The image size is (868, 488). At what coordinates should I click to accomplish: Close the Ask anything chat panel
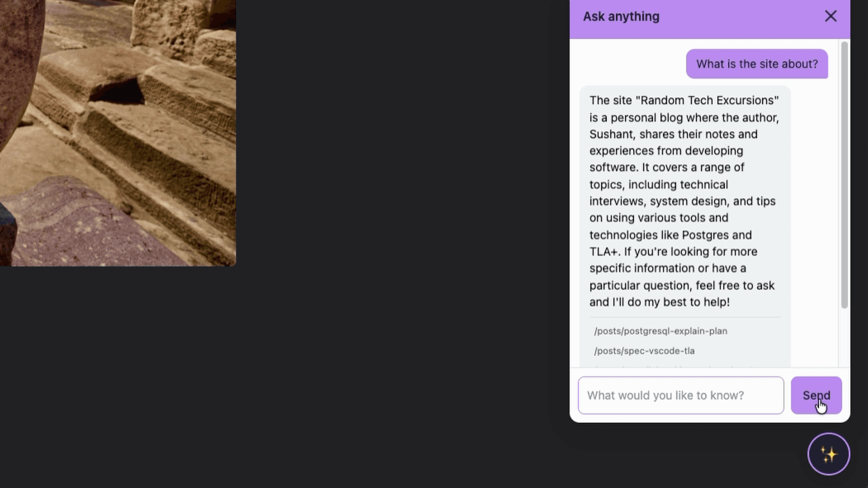831,16
